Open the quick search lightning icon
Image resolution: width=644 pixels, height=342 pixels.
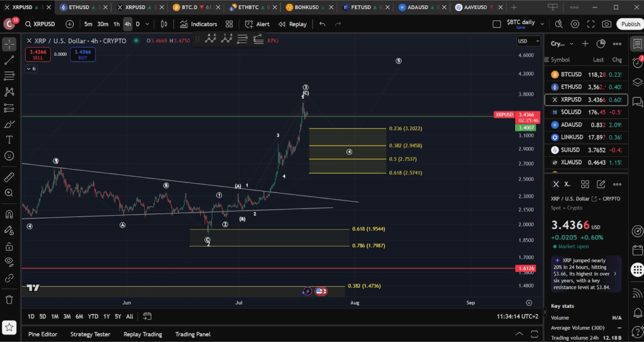558,25
